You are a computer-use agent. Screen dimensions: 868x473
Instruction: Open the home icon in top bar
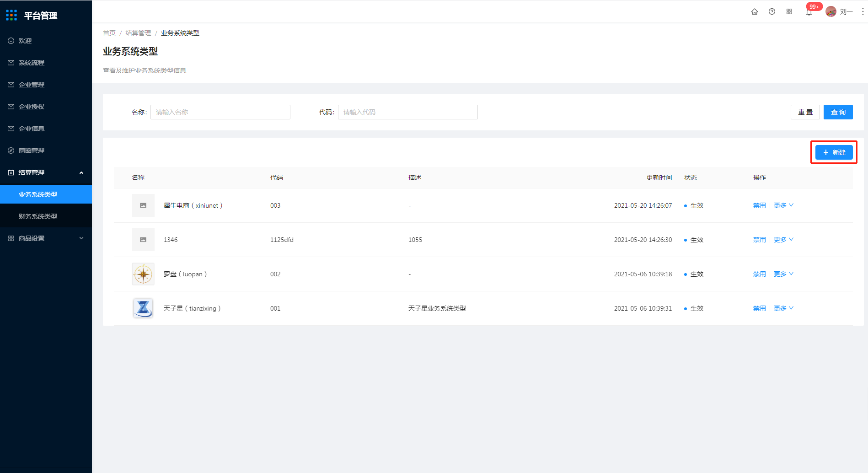click(x=755, y=12)
